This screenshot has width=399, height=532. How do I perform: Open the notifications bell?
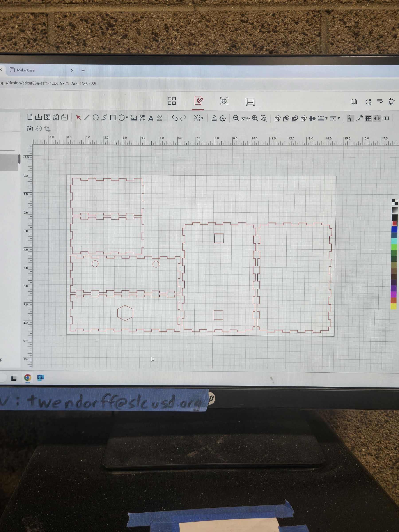click(x=391, y=102)
